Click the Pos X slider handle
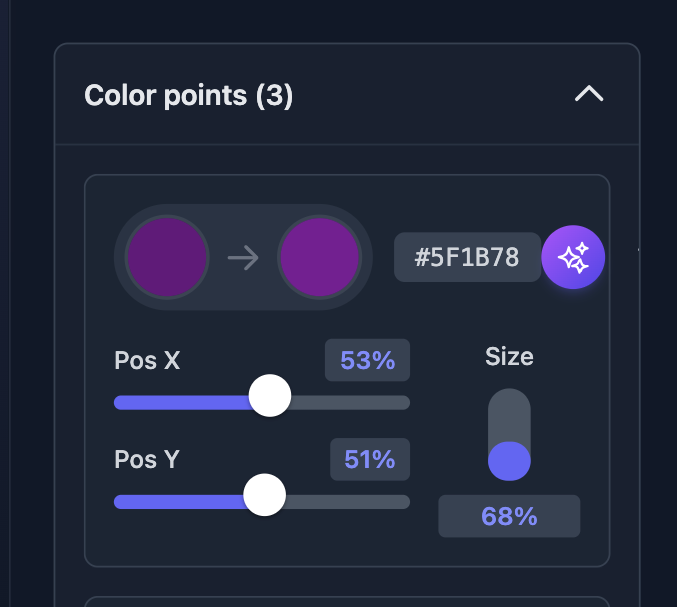The height and width of the screenshot is (607, 677). pos(269,397)
